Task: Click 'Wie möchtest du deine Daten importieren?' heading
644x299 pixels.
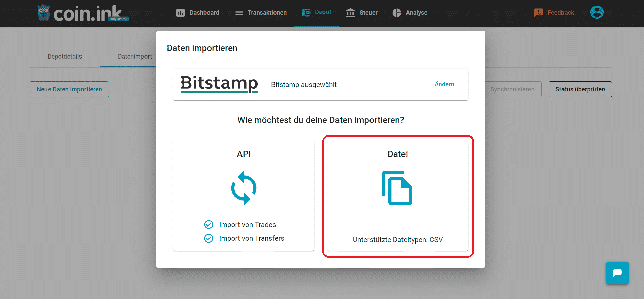Action: (321, 120)
